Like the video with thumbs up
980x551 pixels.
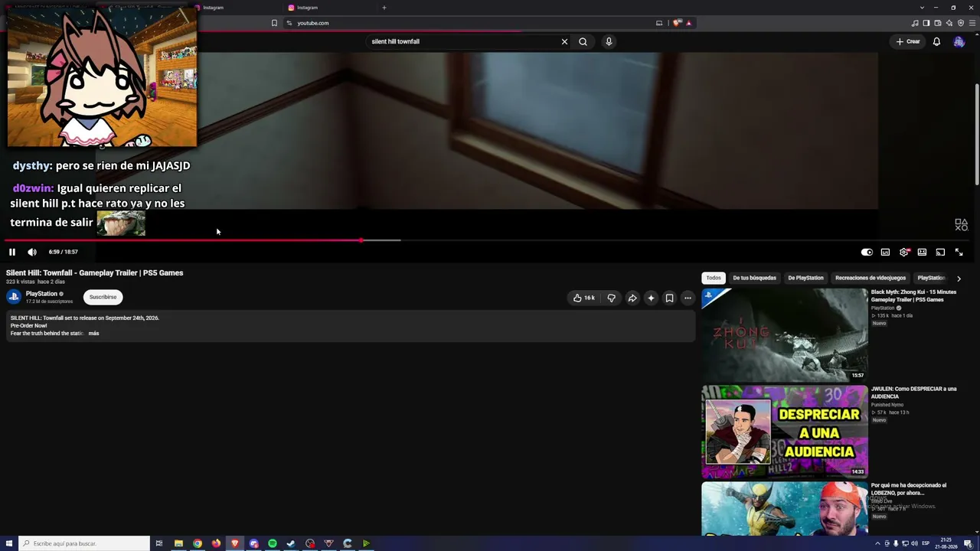pyautogui.click(x=584, y=298)
